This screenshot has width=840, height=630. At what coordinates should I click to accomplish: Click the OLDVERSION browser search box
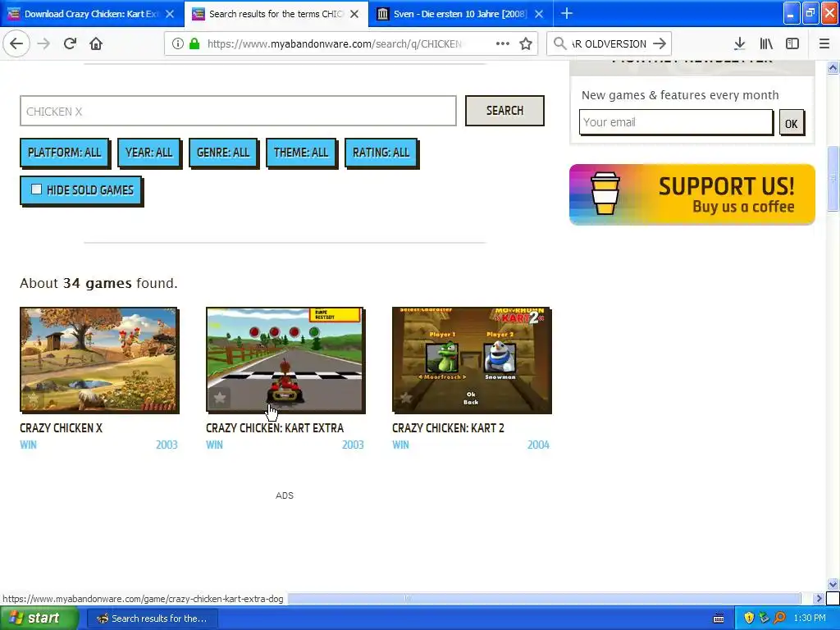(x=609, y=43)
